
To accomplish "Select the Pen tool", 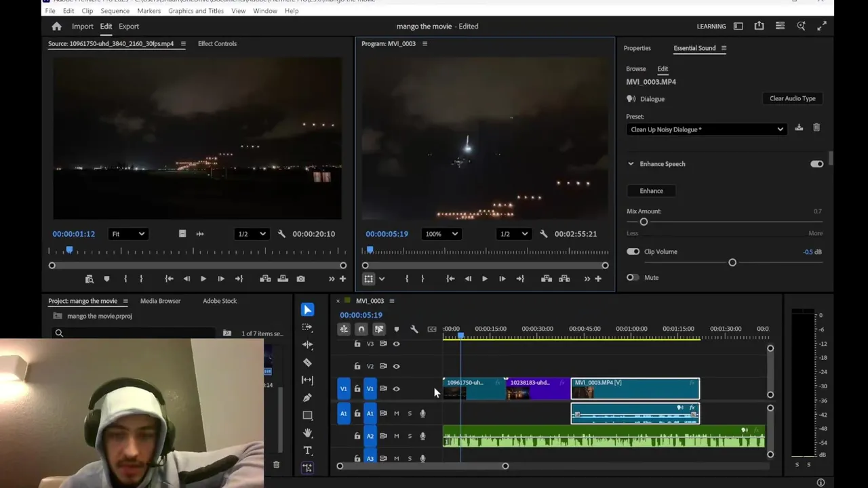I will coord(308,398).
